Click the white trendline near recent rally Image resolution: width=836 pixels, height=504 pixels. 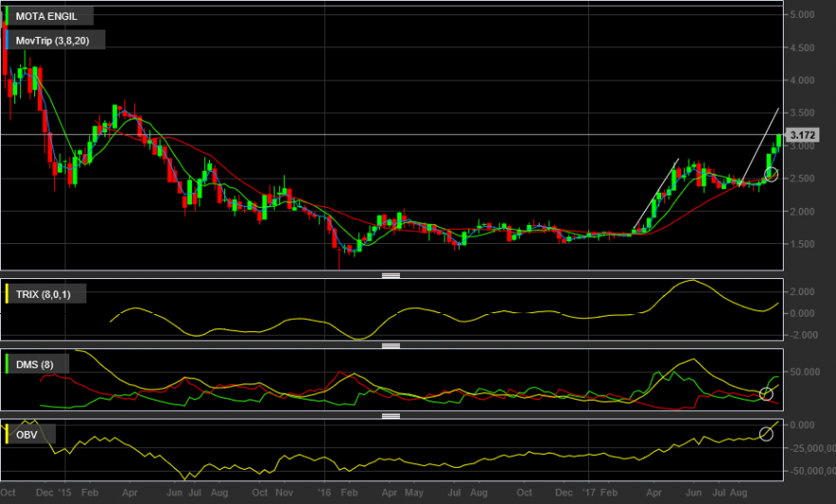(759, 145)
